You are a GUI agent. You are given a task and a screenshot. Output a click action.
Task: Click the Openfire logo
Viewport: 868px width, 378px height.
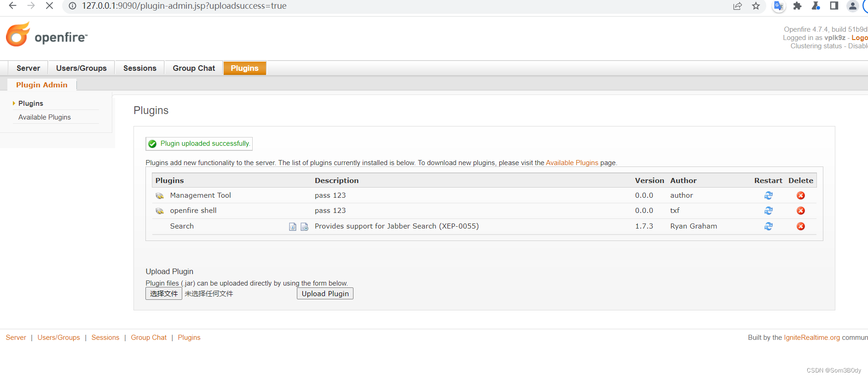46,34
